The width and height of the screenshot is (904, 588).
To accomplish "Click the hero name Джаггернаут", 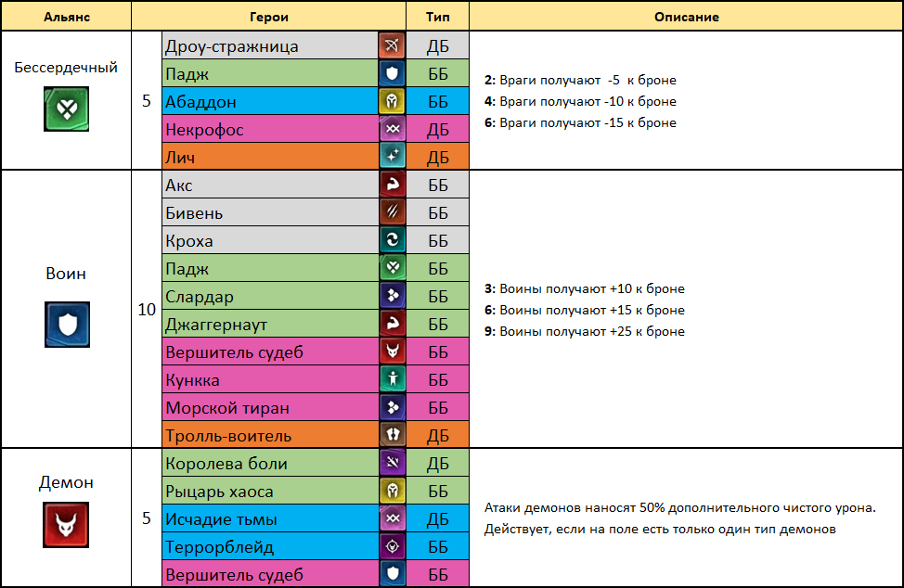I will (216, 325).
